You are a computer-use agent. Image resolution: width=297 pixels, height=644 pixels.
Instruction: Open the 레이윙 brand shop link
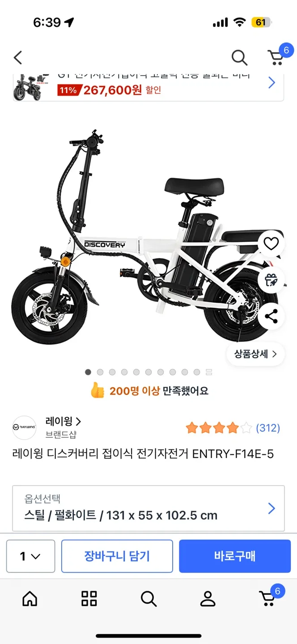63,421
